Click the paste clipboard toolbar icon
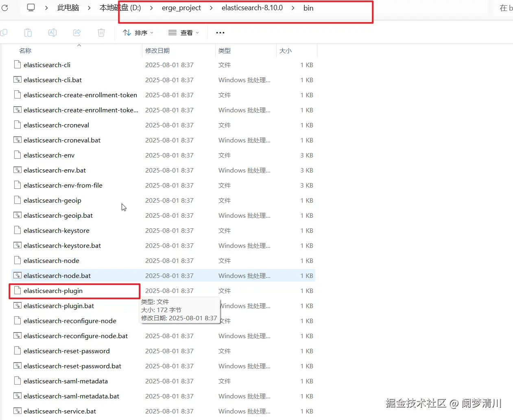Screen dimensions: 513x420 pyautogui.click(x=28, y=33)
